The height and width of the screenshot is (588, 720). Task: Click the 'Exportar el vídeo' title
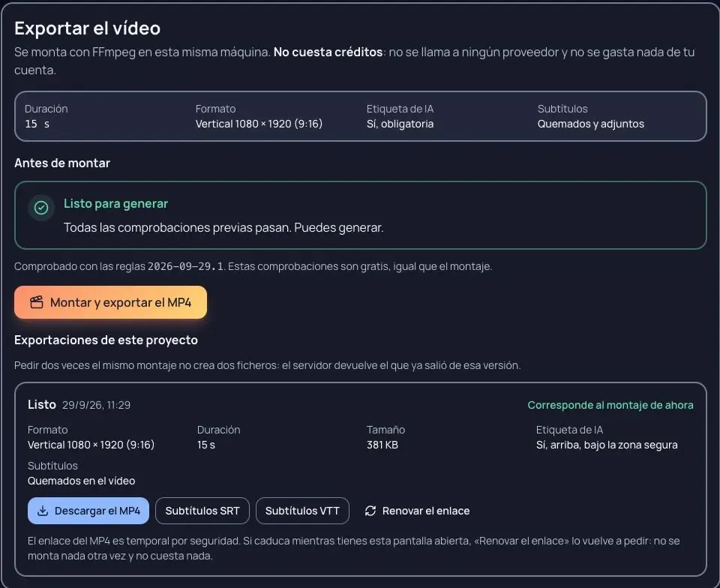(x=87, y=28)
